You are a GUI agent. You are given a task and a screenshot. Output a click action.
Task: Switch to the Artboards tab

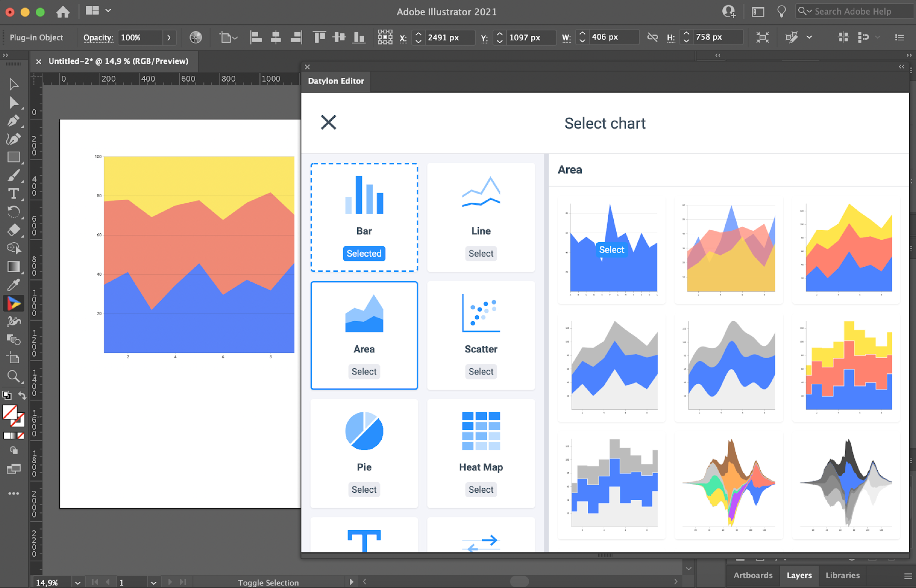click(x=753, y=575)
